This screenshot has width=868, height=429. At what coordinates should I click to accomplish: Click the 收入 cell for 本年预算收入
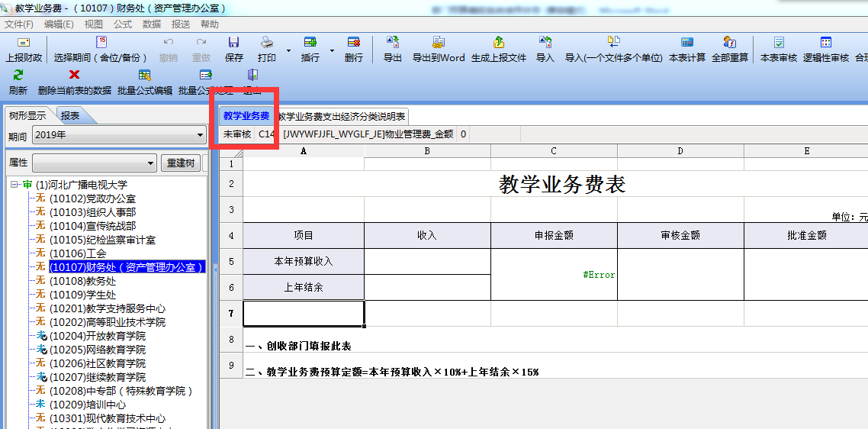(427, 261)
